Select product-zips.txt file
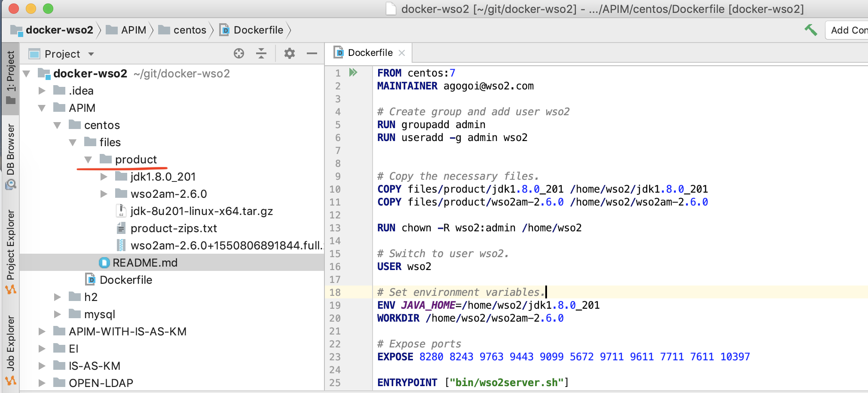The width and height of the screenshot is (868, 393). (x=174, y=228)
